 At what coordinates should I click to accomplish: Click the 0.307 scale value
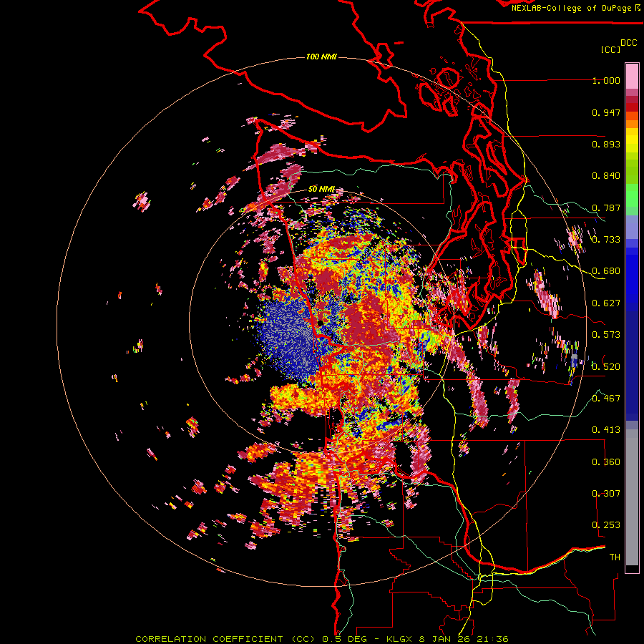tap(606, 494)
